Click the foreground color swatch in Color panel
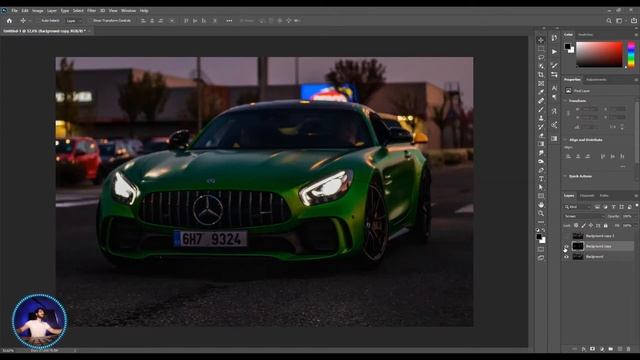Image resolution: width=640 pixels, height=360 pixels. (x=567, y=47)
